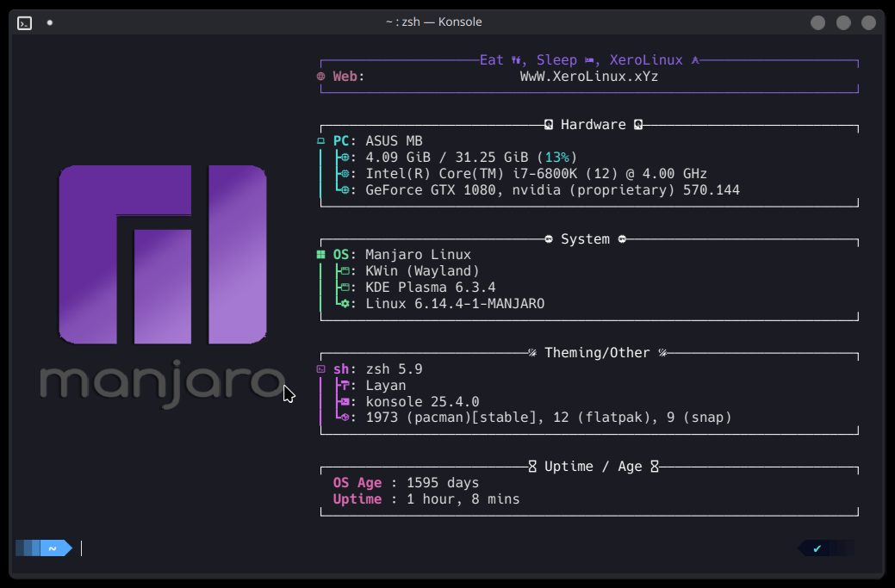Click the WwW.XeroLinux.xYz web address

(589, 77)
